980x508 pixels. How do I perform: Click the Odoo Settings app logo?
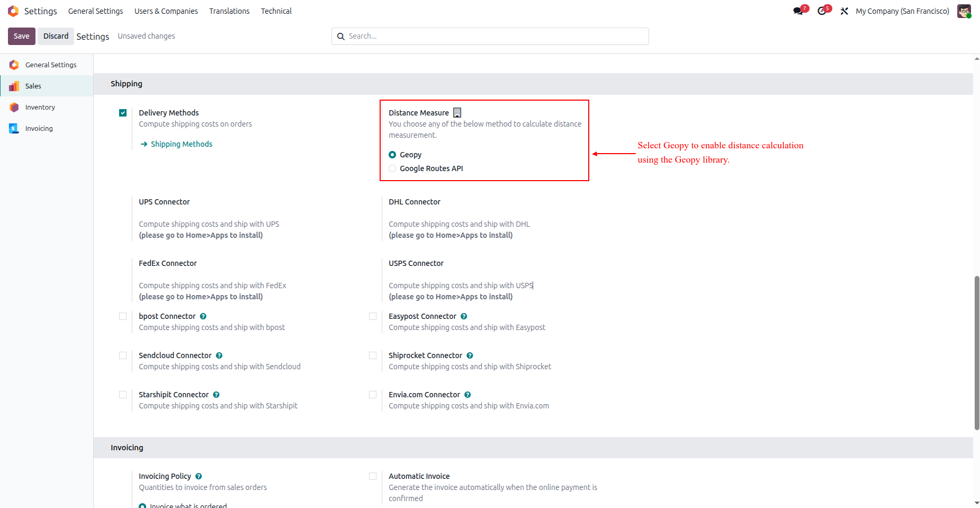tap(13, 11)
